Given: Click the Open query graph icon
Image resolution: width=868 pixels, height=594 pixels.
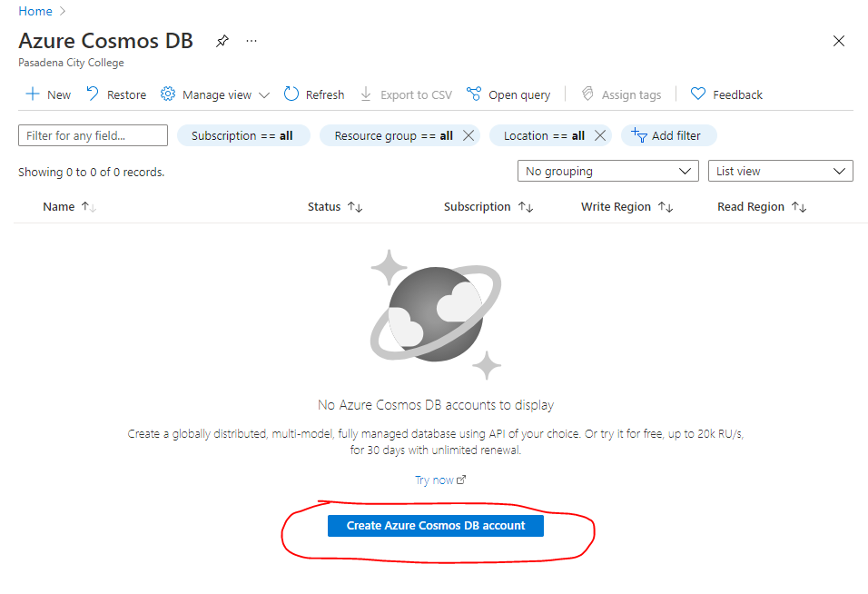Looking at the screenshot, I should pyautogui.click(x=474, y=94).
